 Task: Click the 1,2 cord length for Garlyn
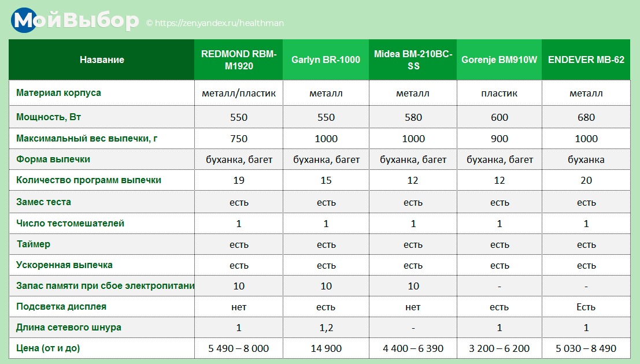325,328
